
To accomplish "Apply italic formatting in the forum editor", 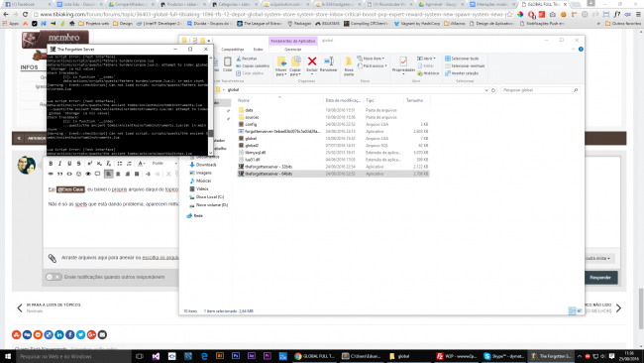I will click(60, 164).
